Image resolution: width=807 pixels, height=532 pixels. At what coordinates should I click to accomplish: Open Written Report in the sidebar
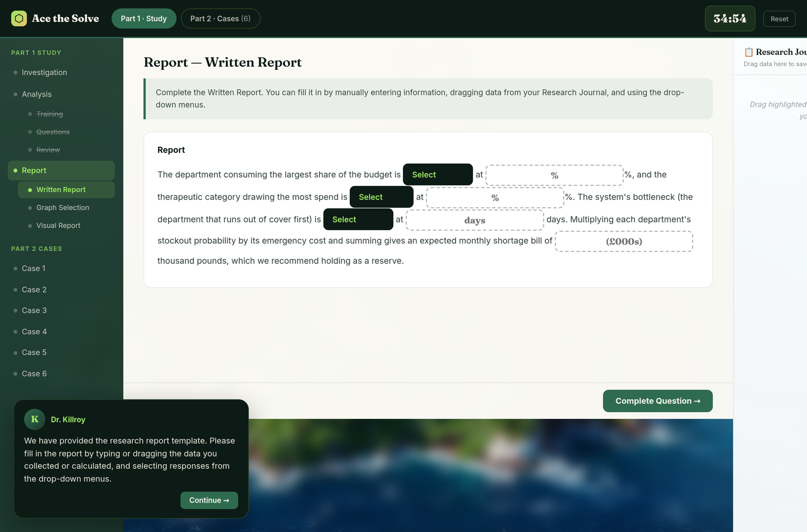66,190
